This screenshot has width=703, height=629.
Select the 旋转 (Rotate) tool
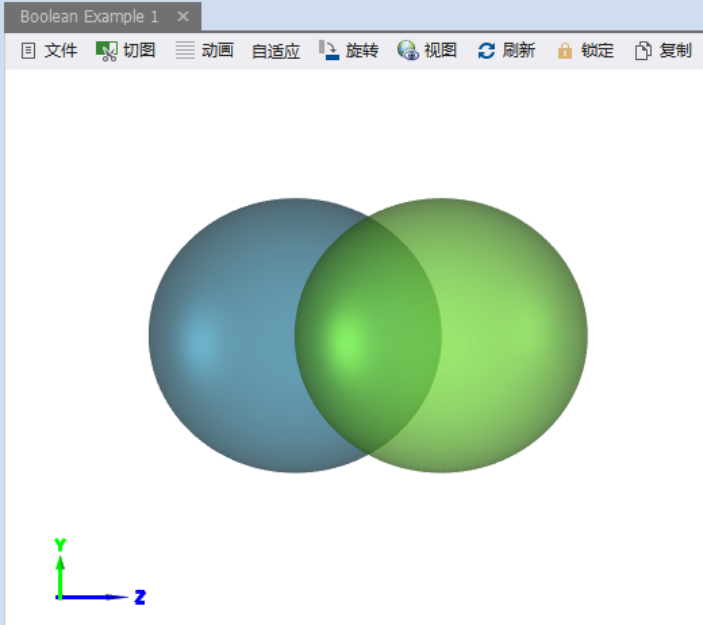(349, 50)
